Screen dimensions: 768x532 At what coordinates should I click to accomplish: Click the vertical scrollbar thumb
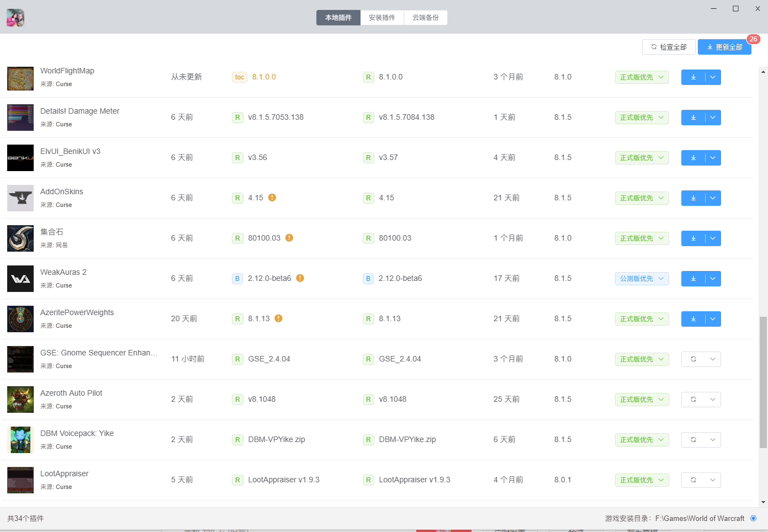763,382
